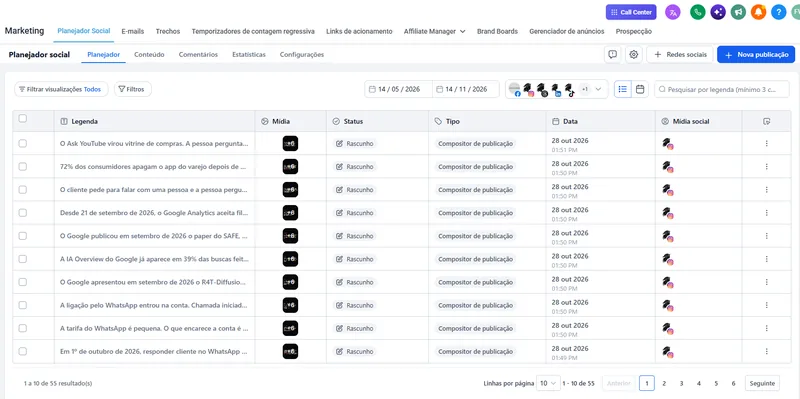
Task: Toggle the select-all checkbox in table header
Action: coord(22,118)
